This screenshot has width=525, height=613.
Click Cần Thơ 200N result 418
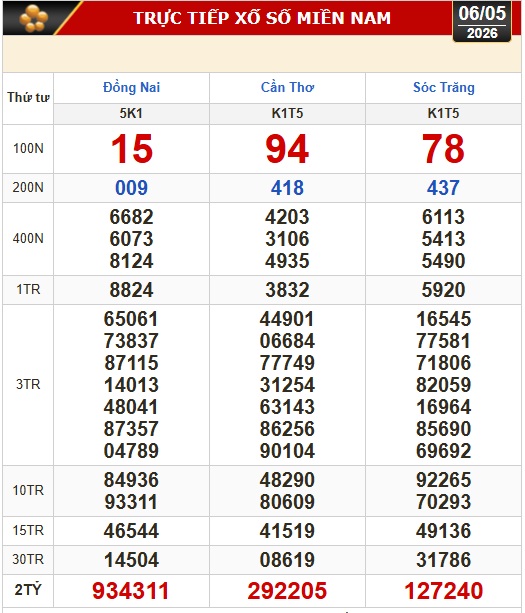[x=287, y=188]
